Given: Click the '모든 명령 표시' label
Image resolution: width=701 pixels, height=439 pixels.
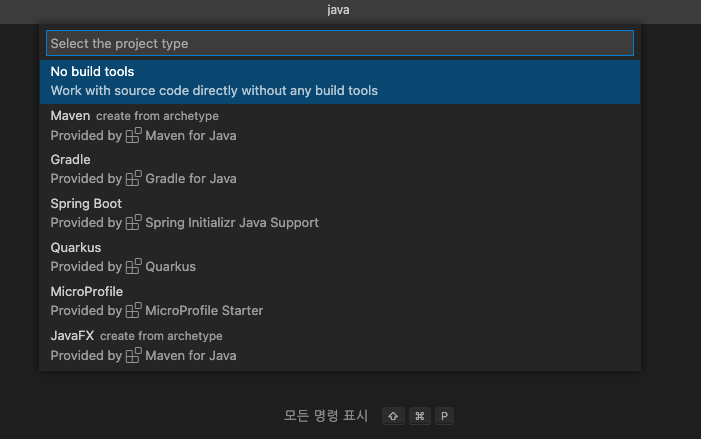Looking at the screenshot, I should pyautogui.click(x=326, y=416).
